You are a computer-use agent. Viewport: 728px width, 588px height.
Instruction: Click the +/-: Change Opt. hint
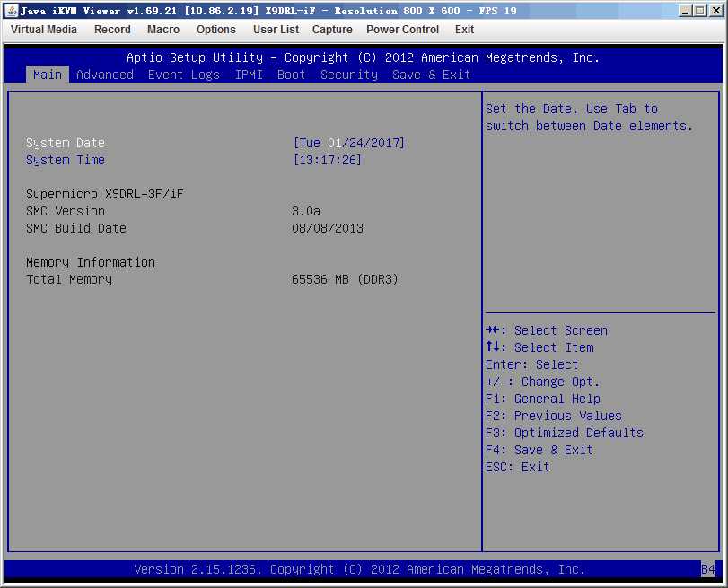(543, 382)
